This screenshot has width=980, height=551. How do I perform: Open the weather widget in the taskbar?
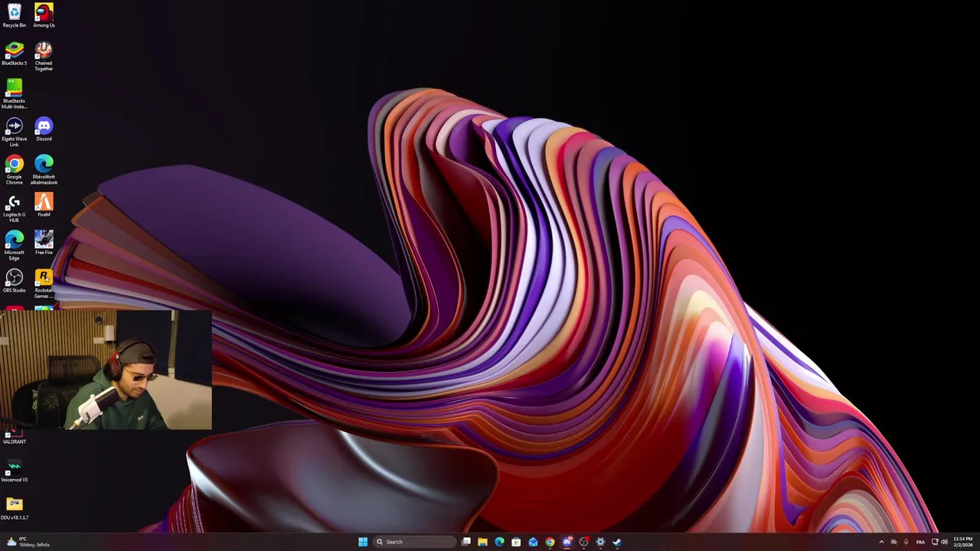tap(29, 542)
